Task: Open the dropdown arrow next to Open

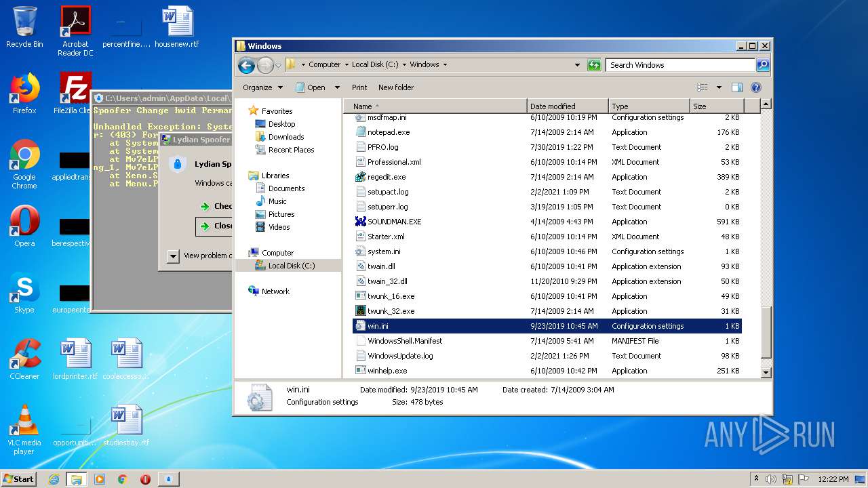Action: click(x=337, y=87)
